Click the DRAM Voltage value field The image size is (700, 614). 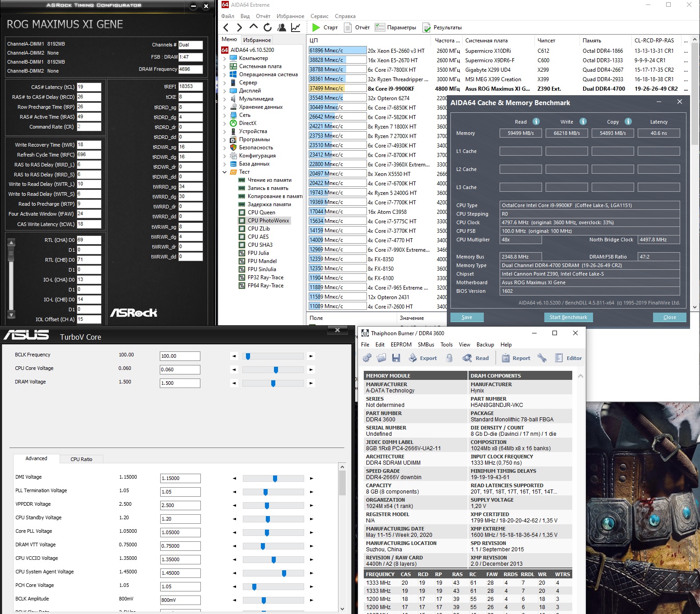pos(180,383)
